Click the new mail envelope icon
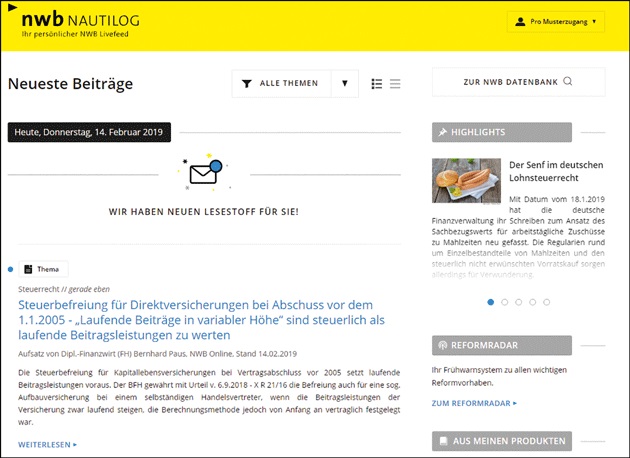630x458 pixels. pos(204,174)
